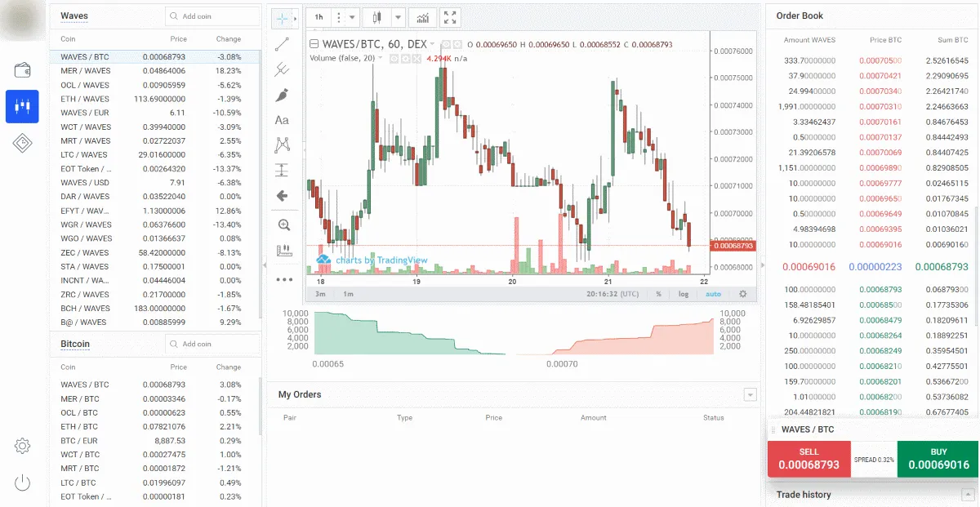The width and height of the screenshot is (980, 507).
Task: Open the wallet icon in left sidebar
Action: pyautogui.click(x=22, y=70)
